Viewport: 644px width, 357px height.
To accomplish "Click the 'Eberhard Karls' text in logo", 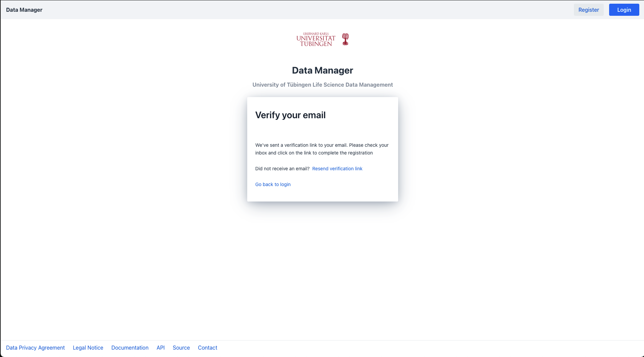I will [x=316, y=34].
